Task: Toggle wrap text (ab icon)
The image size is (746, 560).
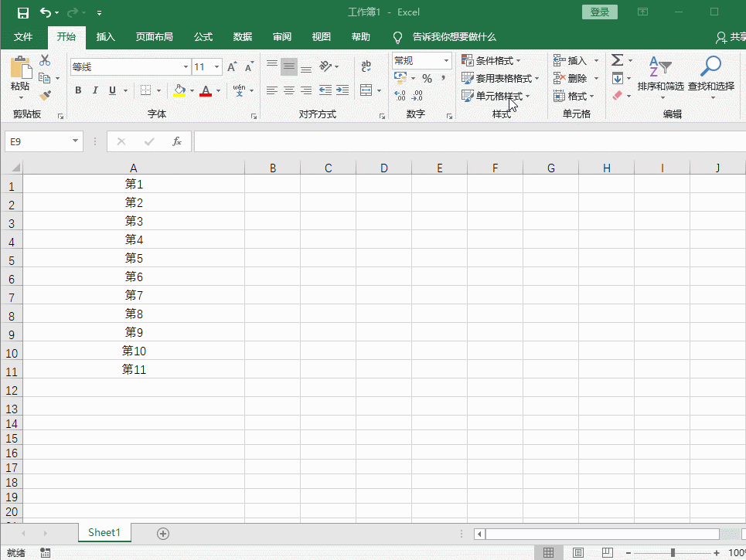Action: coord(366,66)
